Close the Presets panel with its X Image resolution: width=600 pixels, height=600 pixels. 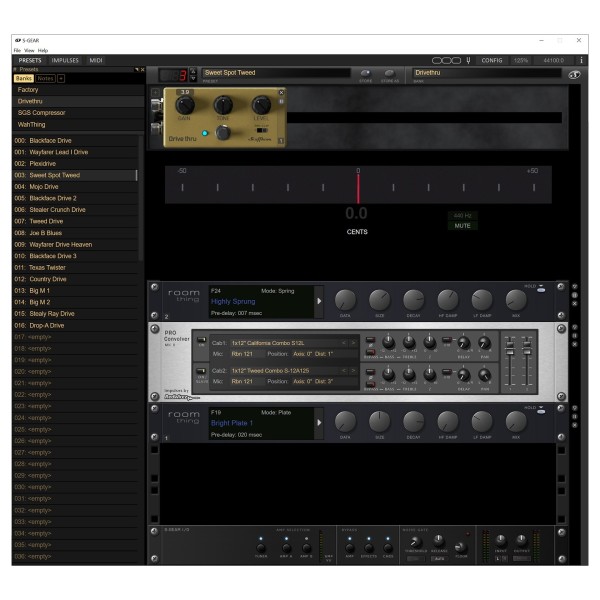click(x=142, y=70)
